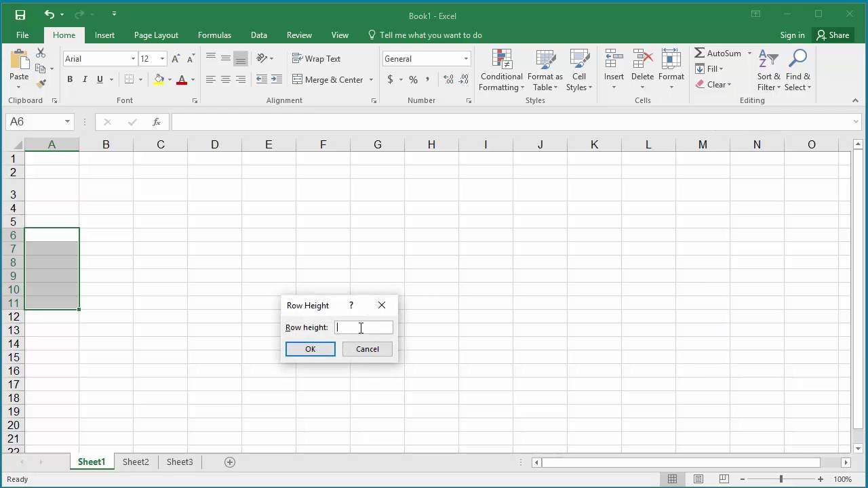This screenshot has width=868, height=488.
Task: Click the Delete cells icon
Action: 642,60
